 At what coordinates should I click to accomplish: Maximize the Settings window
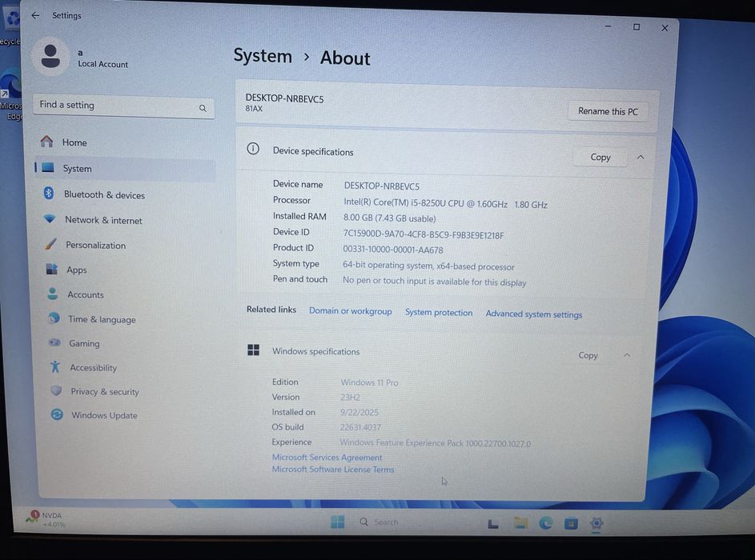click(x=637, y=27)
